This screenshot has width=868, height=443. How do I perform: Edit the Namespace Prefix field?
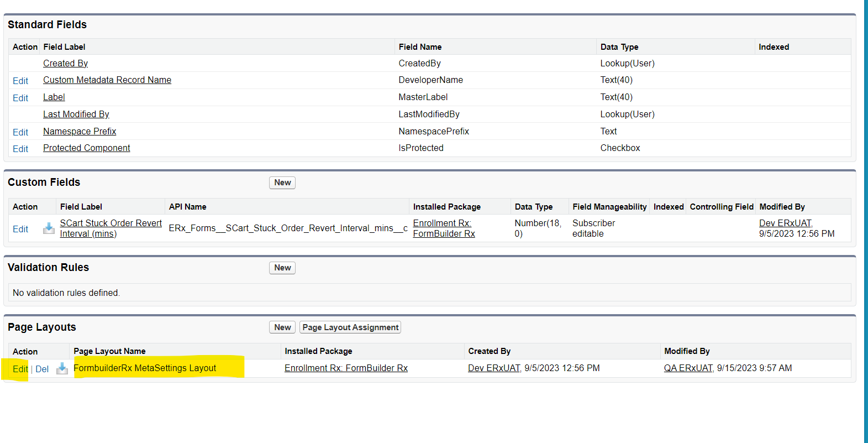[20, 132]
